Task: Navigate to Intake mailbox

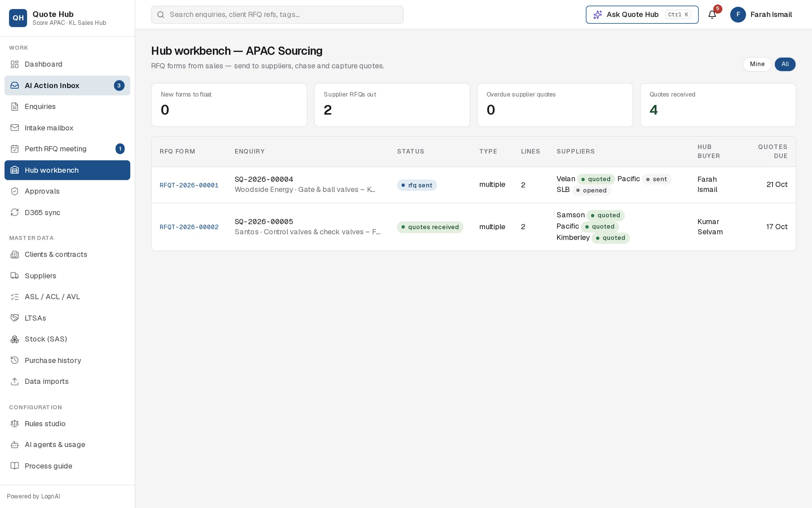Action: click(67, 128)
